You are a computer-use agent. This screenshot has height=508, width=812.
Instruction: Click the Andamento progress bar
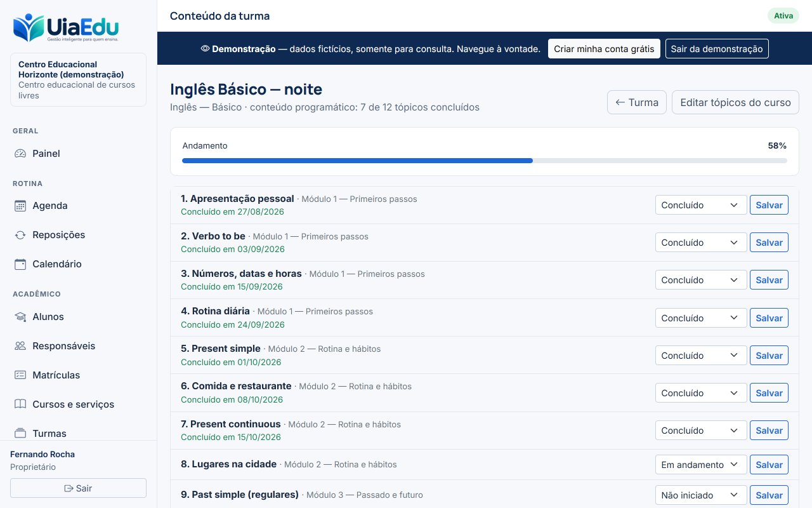click(x=485, y=161)
